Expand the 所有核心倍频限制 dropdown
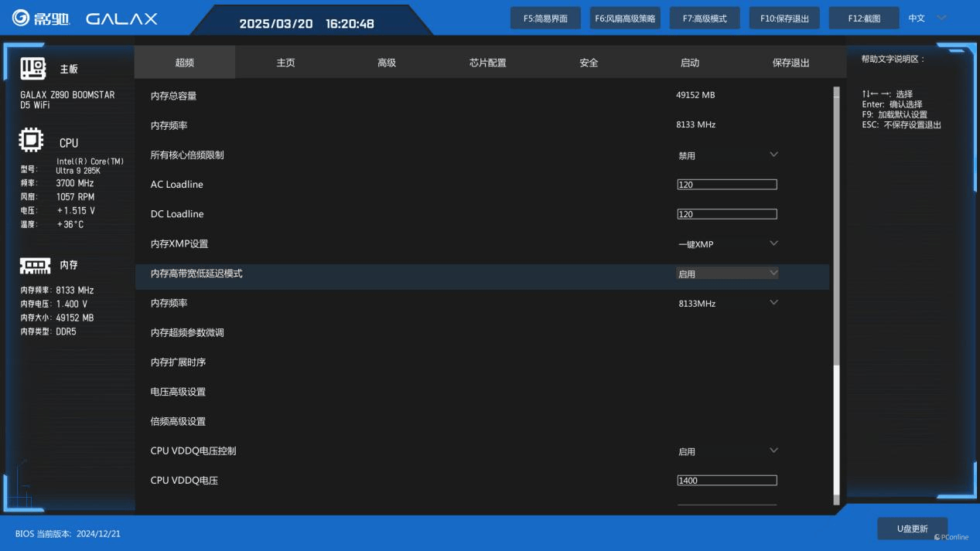 click(x=727, y=155)
